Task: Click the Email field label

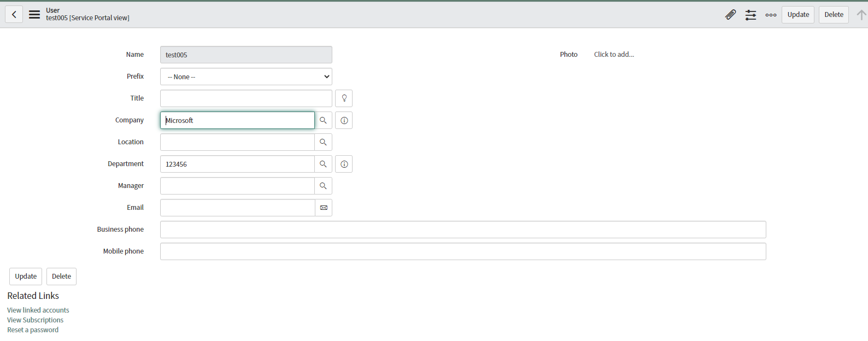Action: pyautogui.click(x=135, y=208)
